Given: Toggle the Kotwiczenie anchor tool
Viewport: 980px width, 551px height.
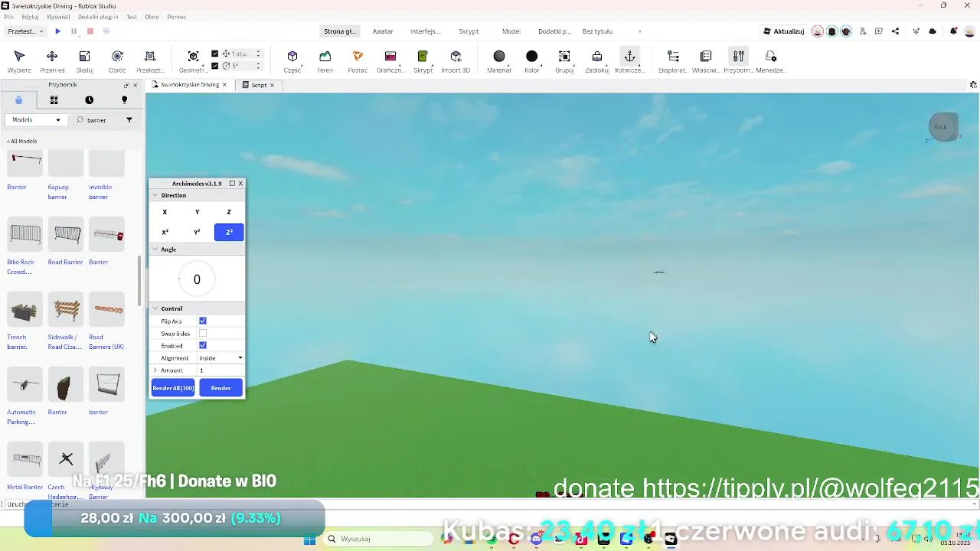Looking at the screenshot, I should coord(629,60).
